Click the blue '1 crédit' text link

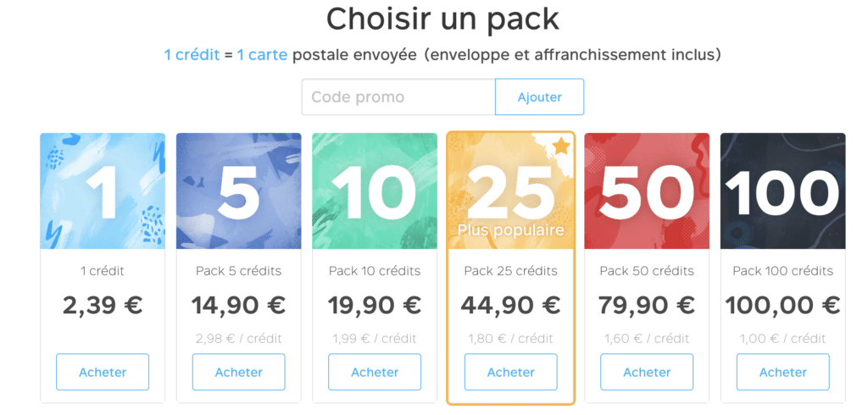[192, 55]
